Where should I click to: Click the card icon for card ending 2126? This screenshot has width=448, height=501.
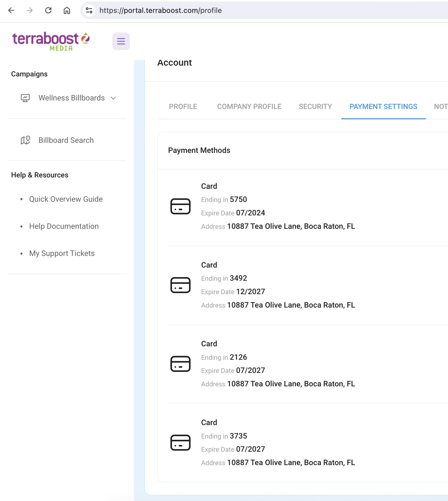click(180, 364)
